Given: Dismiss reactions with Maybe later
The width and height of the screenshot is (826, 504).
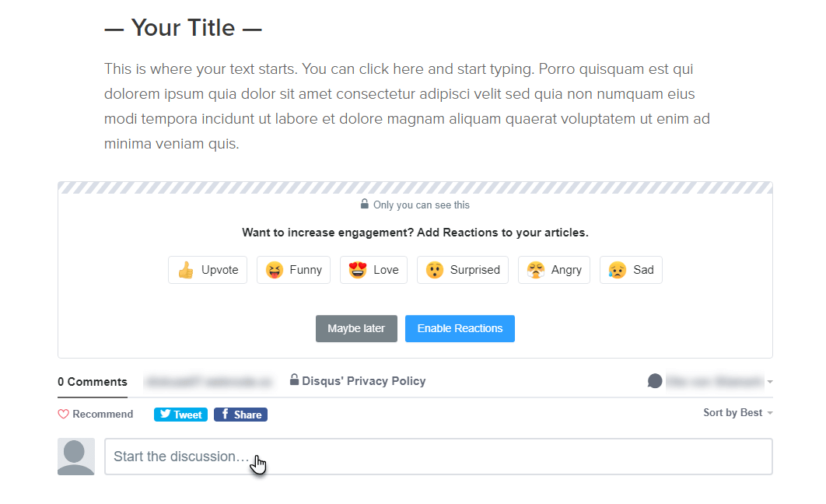Looking at the screenshot, I should 356,328.
